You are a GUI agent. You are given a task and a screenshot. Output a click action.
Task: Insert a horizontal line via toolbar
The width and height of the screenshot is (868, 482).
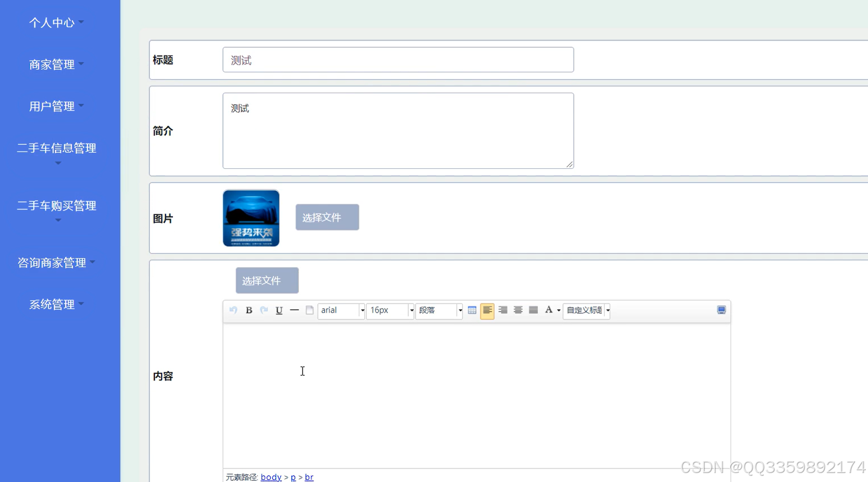294,310
